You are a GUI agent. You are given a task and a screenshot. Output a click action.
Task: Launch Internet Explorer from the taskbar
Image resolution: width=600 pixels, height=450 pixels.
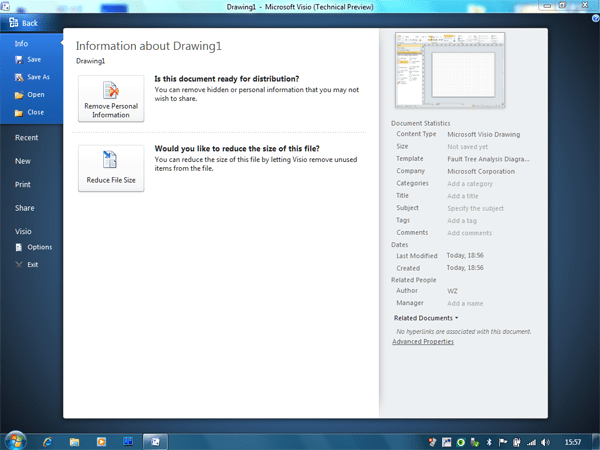(x=48, y=442)
